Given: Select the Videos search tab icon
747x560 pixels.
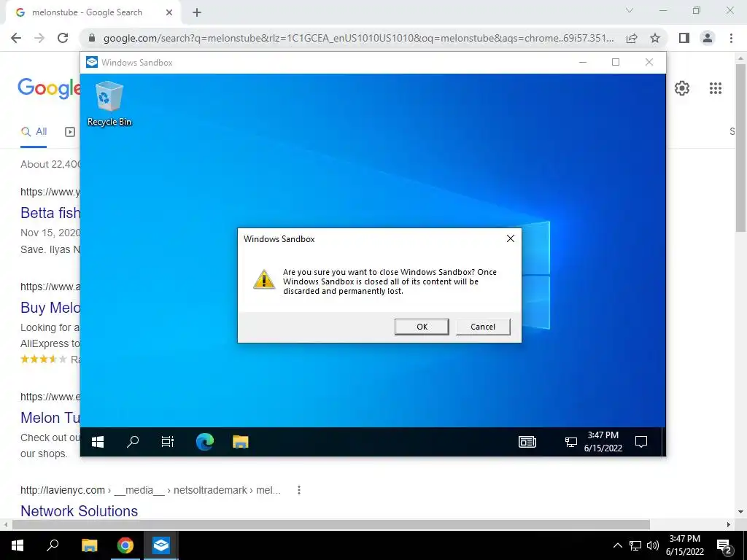Looking at the screenshot, I should pos(70,132).
